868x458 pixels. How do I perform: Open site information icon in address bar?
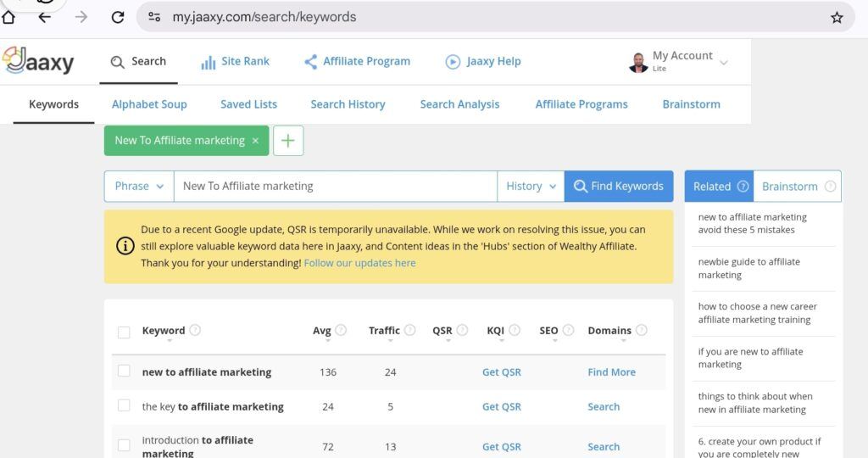154,17
